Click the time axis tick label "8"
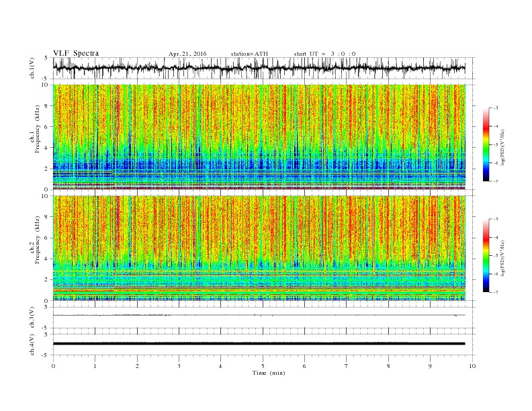 (x=388, y=366)
